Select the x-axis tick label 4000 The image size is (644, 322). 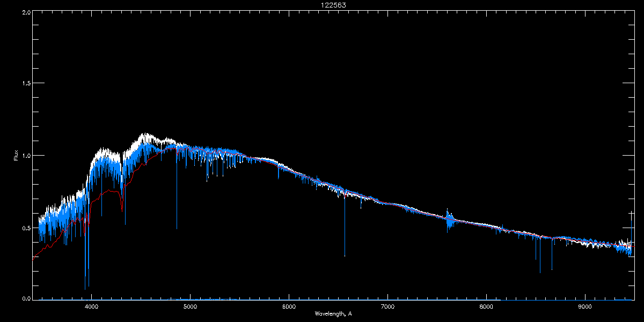coord(92,306)
